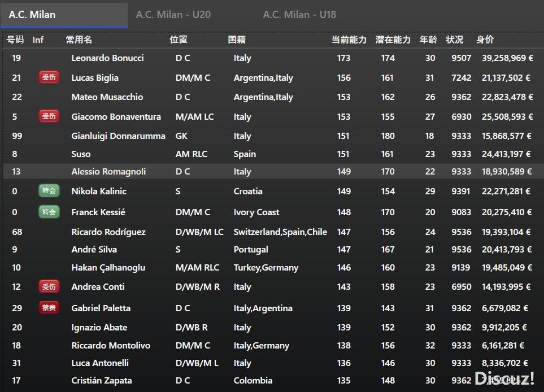
Task: Sort by the 潜在能力 column header
Action: (393, 40)
